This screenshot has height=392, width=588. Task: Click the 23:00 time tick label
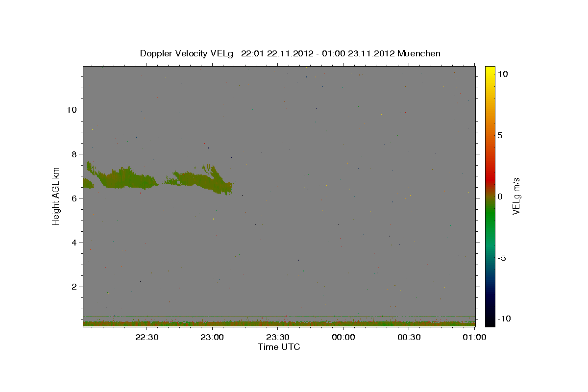tap(213, 337)
